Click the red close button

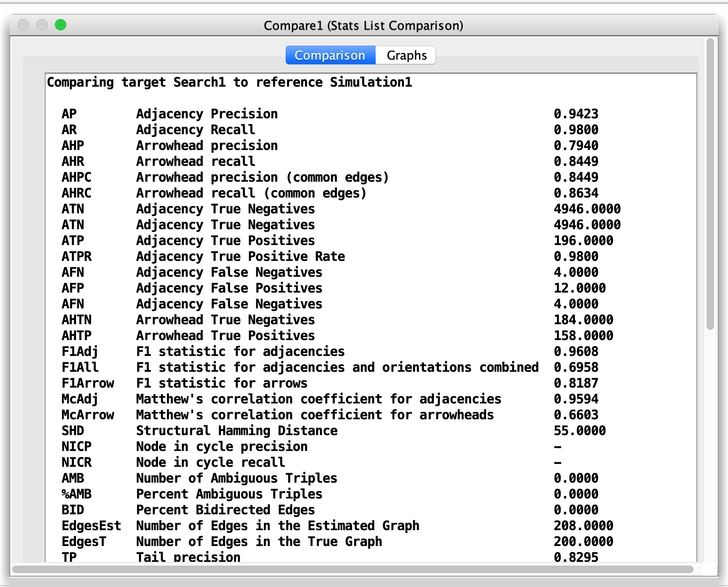23,25
